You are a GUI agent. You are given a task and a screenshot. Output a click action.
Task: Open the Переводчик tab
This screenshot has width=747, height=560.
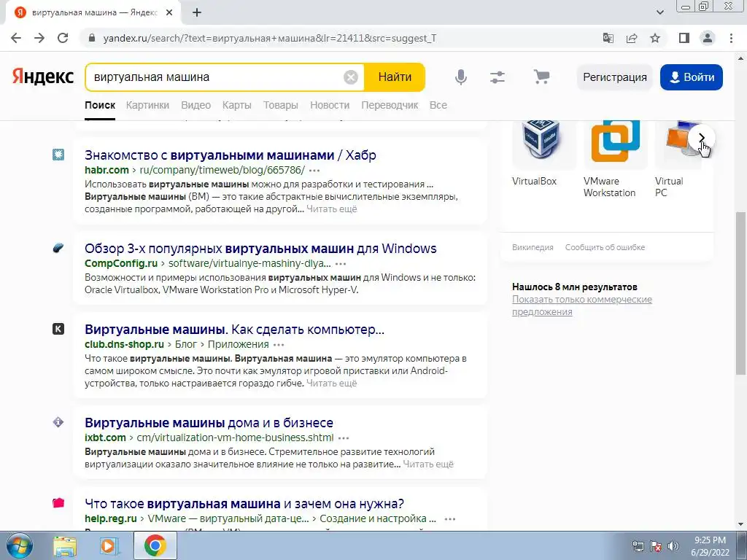390,105
